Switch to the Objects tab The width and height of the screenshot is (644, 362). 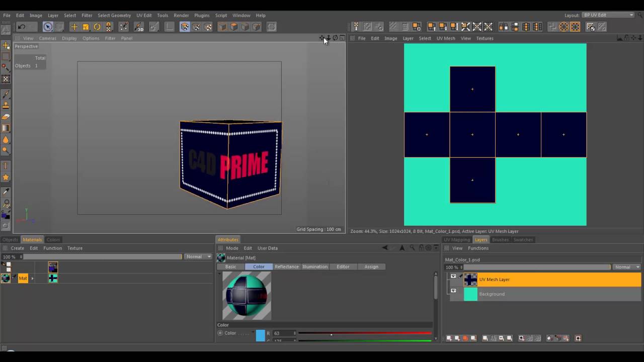(x=10, y=240)
